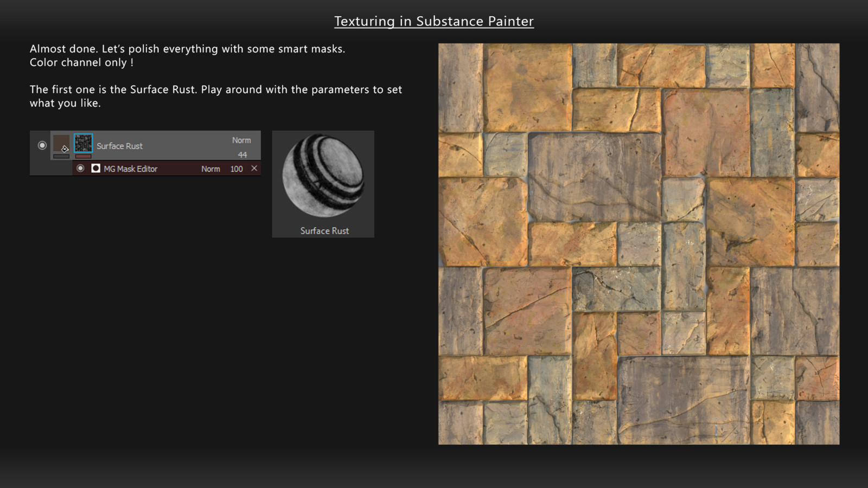
Task: Open blend mode Norm dropdown of Surface Rust
Action: [x=241, y=140]
